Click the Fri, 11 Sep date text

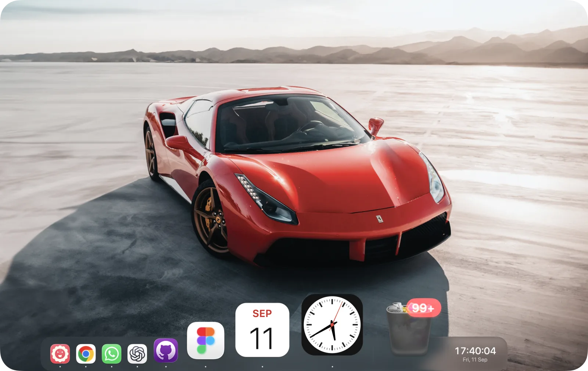tap(475, 360)
